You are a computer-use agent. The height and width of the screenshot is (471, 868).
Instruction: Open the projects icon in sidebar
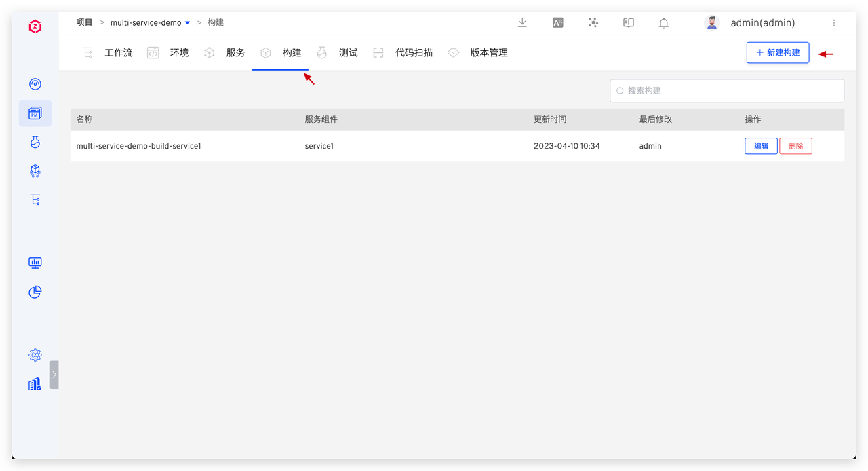(x=35, y=113)
